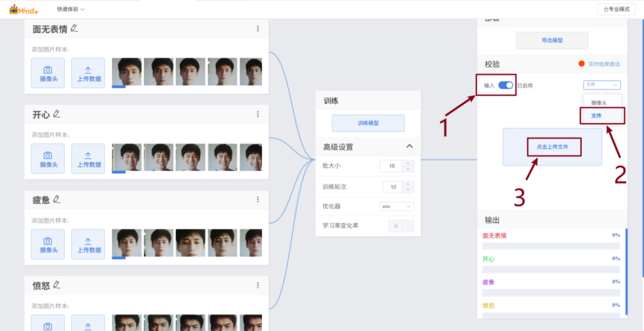The width and height of the screenshot is (644, 331).
Task: Open the 优化器 auto dropdown
Action: (x=397, y=206)
